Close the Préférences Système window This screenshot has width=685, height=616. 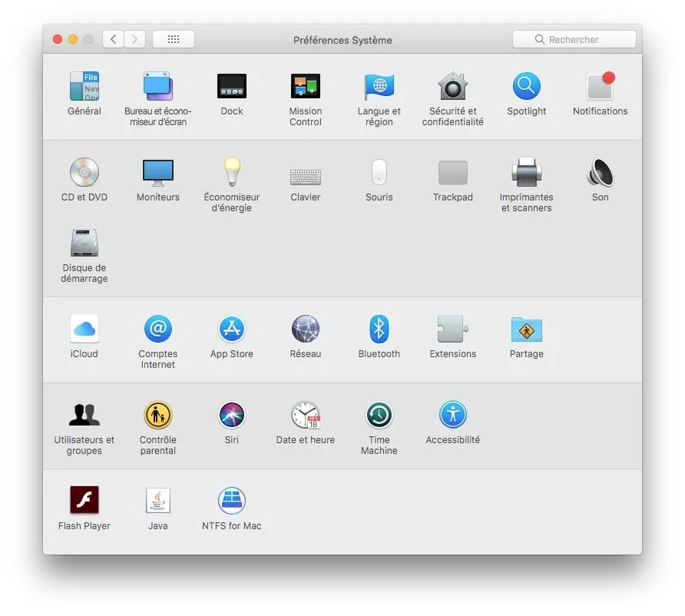58,39
